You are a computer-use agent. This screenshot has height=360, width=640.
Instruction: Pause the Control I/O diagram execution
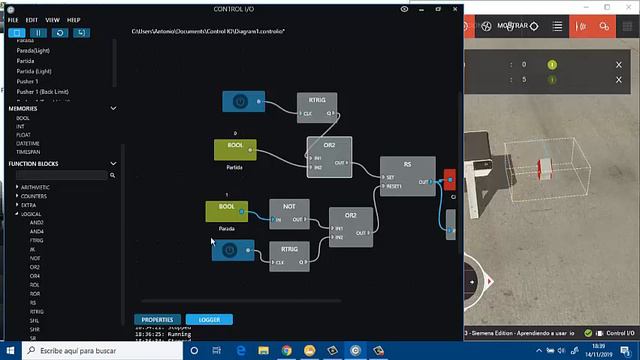point(38,33)
